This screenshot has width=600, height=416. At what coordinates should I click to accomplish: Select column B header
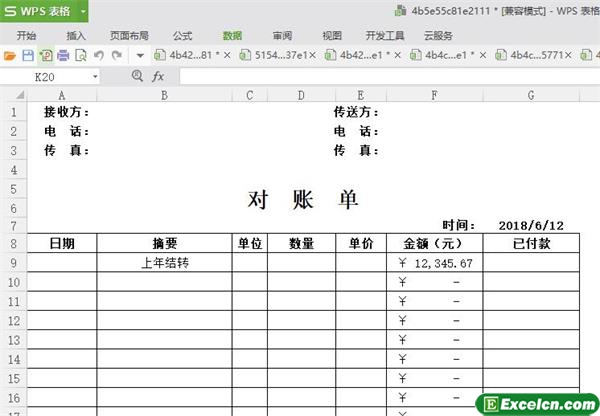click(x=165, y=95)
